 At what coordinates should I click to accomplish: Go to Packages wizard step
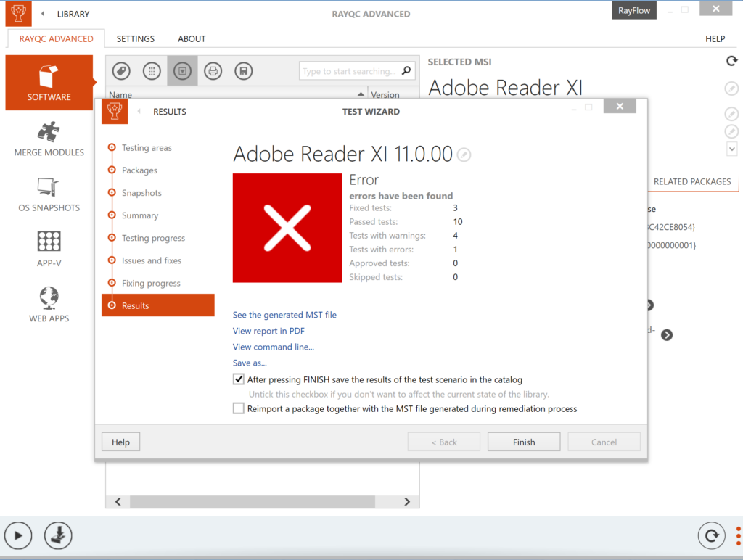pos(139,170)
